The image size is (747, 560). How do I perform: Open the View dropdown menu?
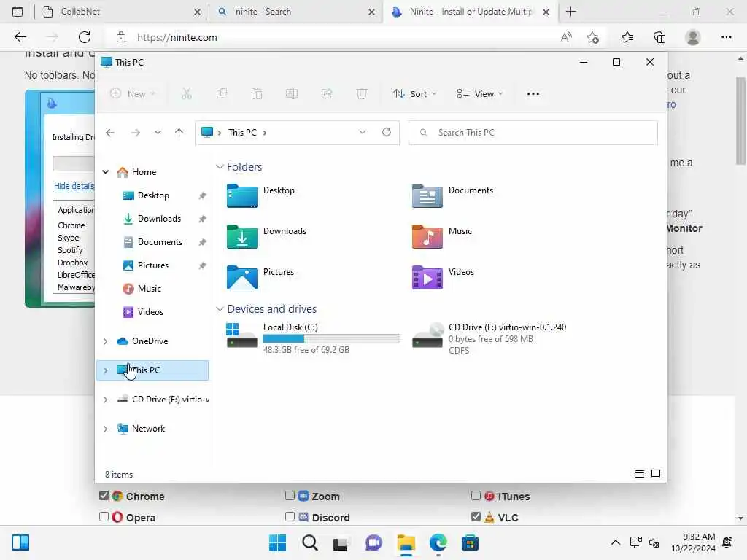click(x=479, y=94)
